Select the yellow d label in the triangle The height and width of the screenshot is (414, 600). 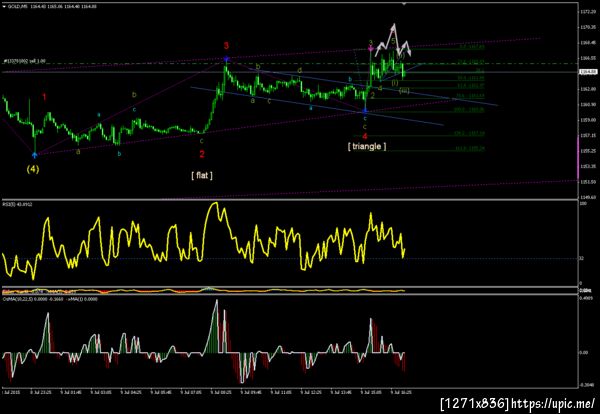point(300,70)
